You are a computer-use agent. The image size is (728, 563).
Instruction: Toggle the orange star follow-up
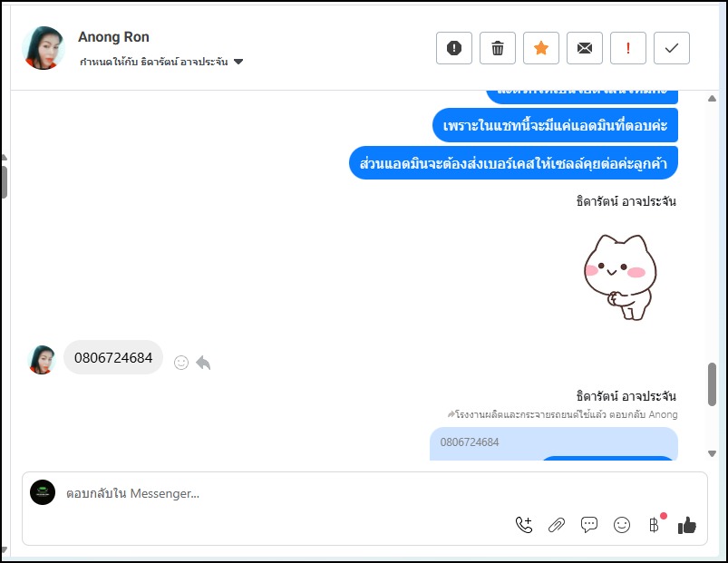pyautogui.click(x=541, y=48)
